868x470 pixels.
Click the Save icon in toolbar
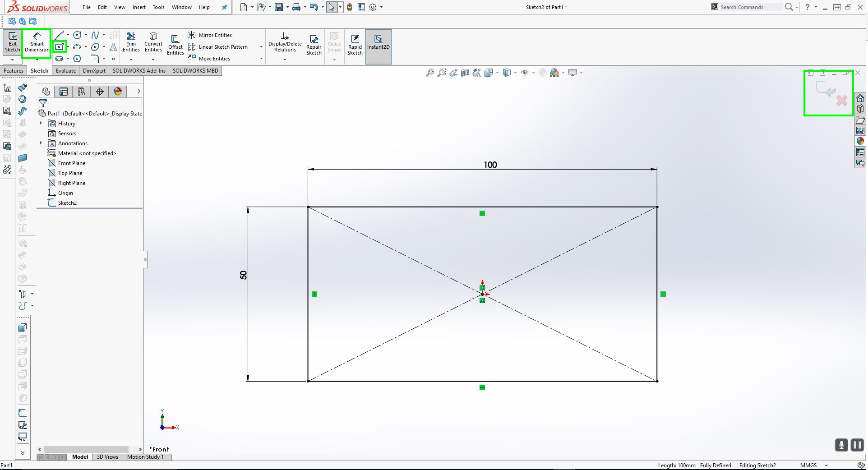click(x=279, y=7)
